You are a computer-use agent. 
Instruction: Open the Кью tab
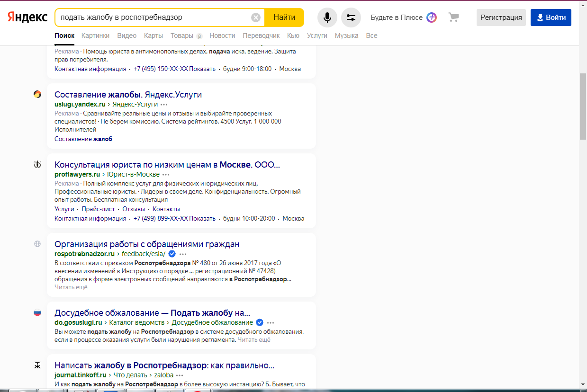pyautogui.click(x=293, y=36)
